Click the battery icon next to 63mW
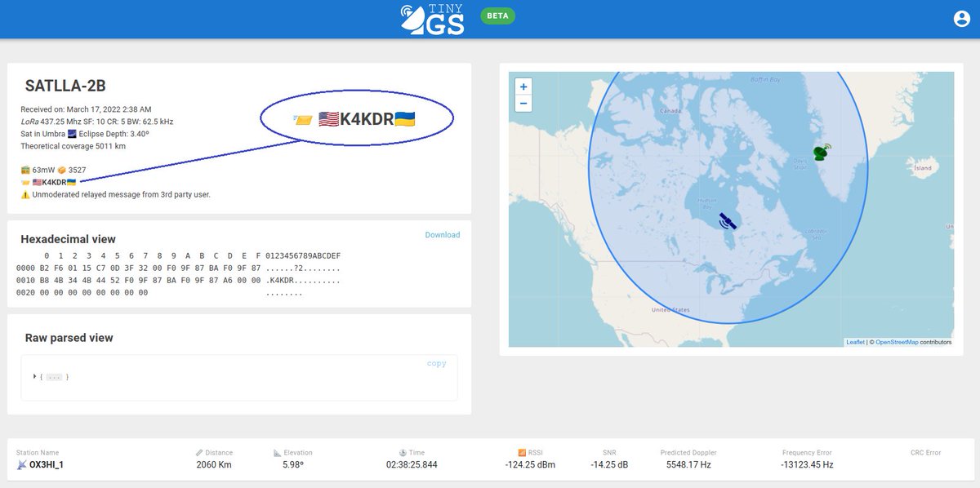Image resolution: width=980 pixels, height=488 pixels. [x=24, y=170]
